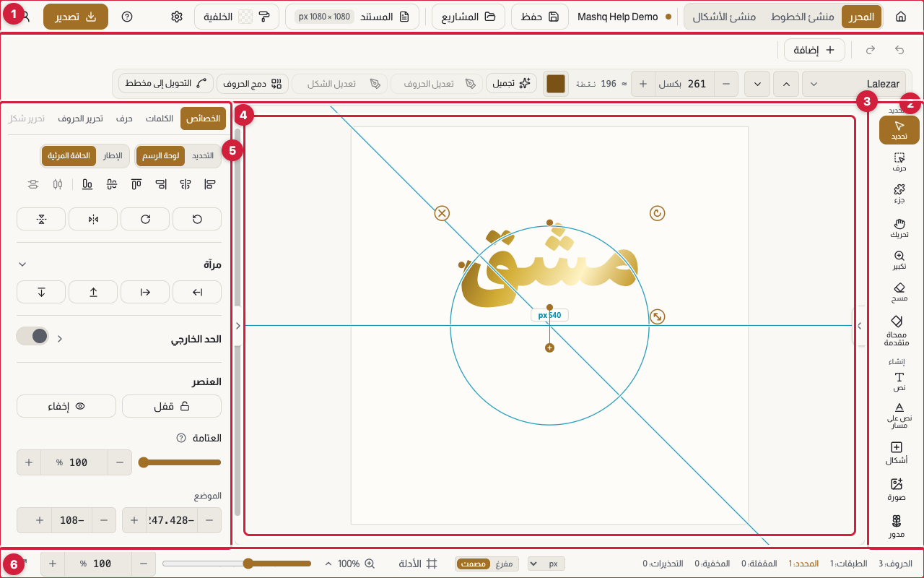Image resolution: width=924 pixels, height=578 pixels.
Task: Flip selection horizontally
Action: click(x=93, y=219)
